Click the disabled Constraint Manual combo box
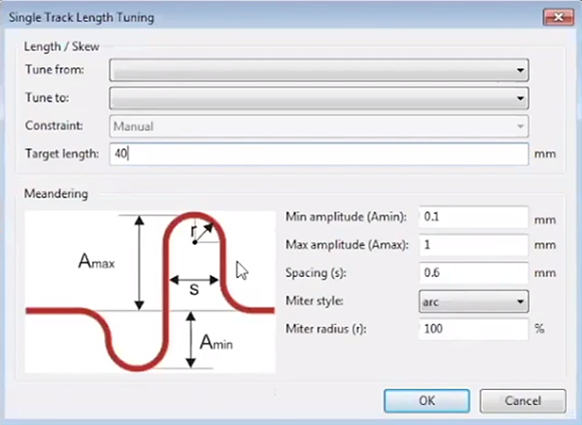Screen dimensions: 582x425 (319, 126)
